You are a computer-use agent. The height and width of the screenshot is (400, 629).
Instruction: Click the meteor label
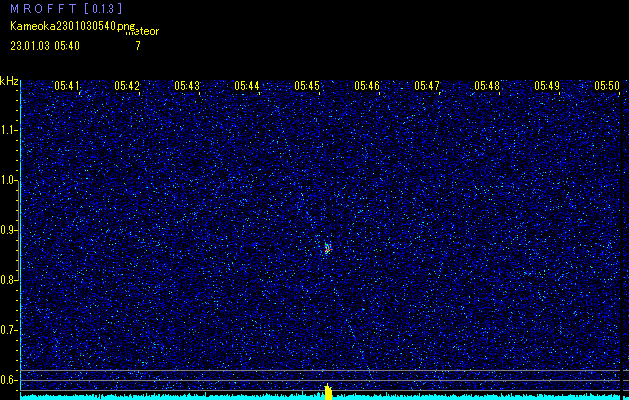pos(143,31)
